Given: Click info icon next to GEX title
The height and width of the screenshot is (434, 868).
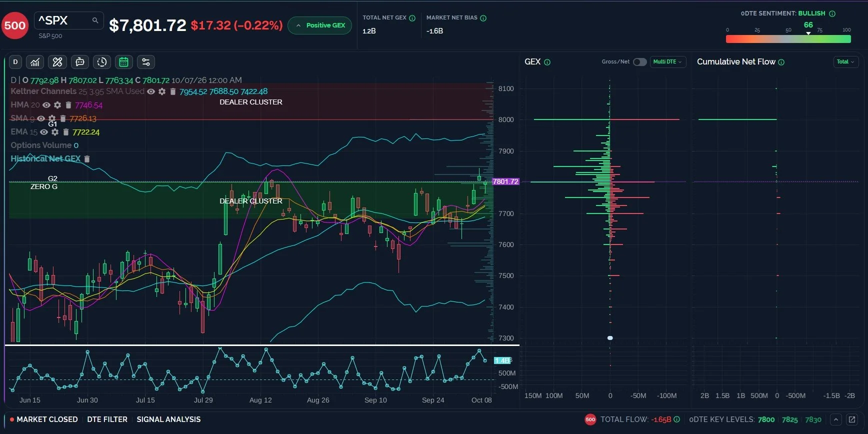Looking at the screenshot, I should tap(547, 62).
